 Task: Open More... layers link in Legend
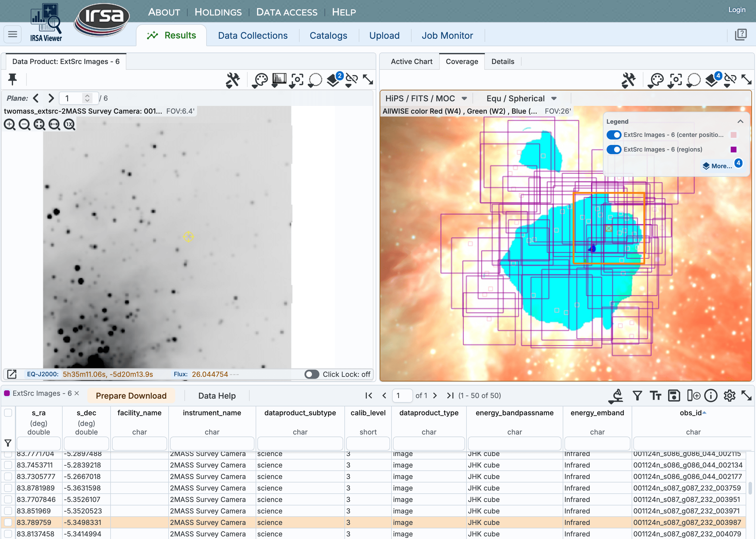point(722,166)
